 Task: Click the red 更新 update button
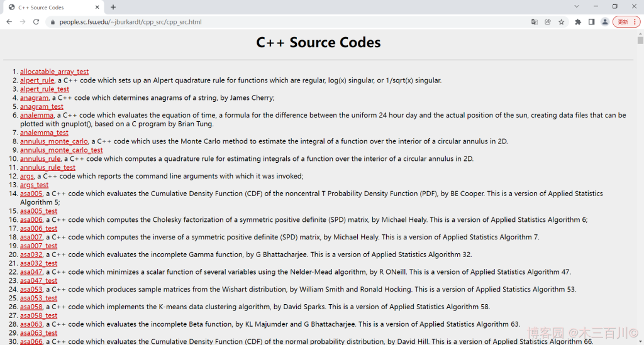(626, 22)
